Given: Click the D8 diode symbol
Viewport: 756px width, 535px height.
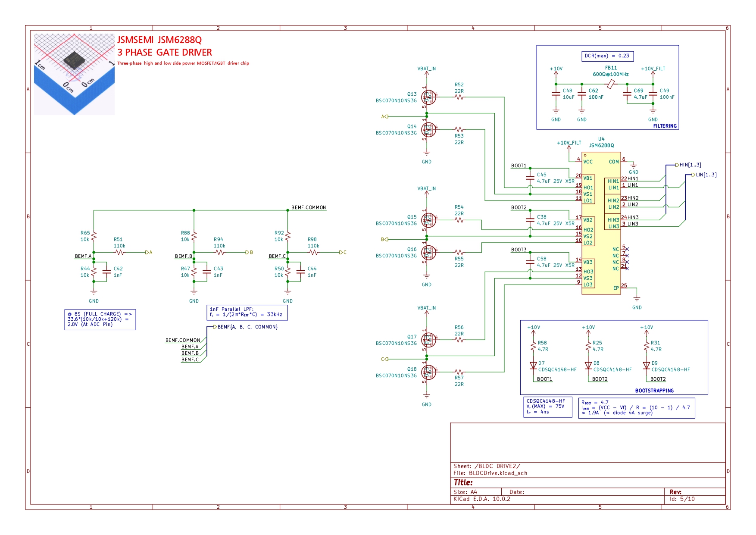Looking at the screenshot, I should pyautogui.click(x=588, y=366).
